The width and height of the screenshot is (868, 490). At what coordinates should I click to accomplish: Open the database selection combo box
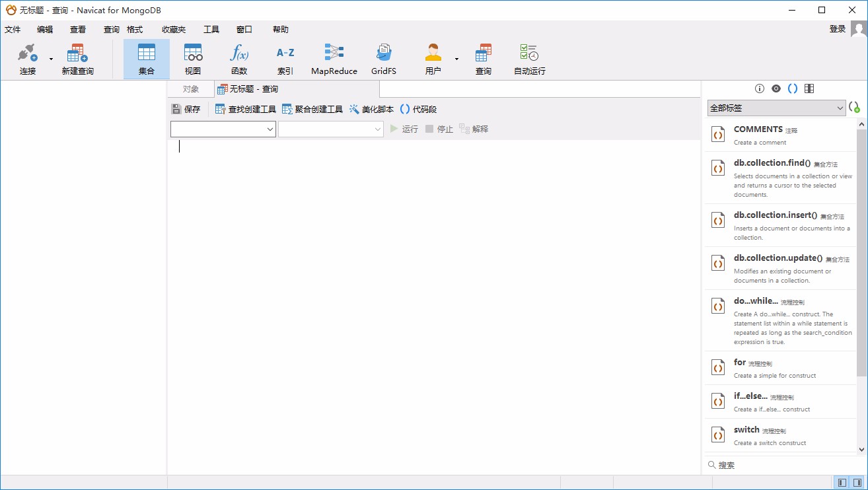click(331, 129)
